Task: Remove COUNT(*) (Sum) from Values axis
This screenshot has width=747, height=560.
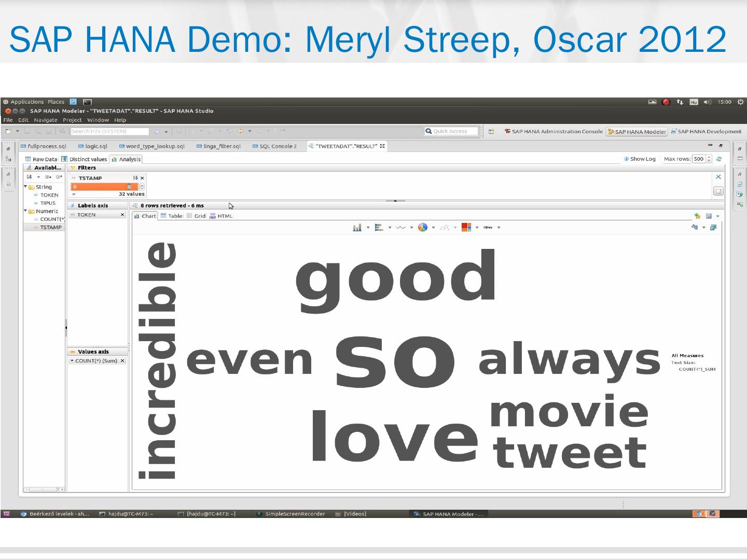Action: (x=122, y=361)
